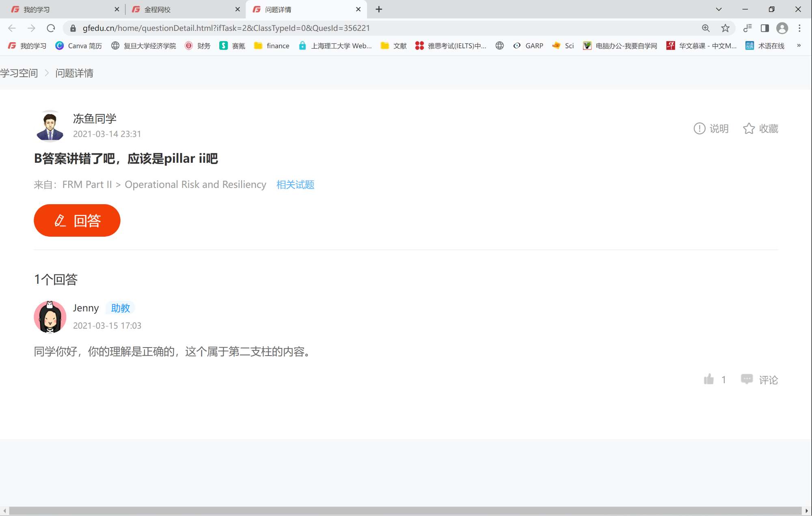
Task: Open the 评论 comment bubble icon
Action: coord(747,379)
